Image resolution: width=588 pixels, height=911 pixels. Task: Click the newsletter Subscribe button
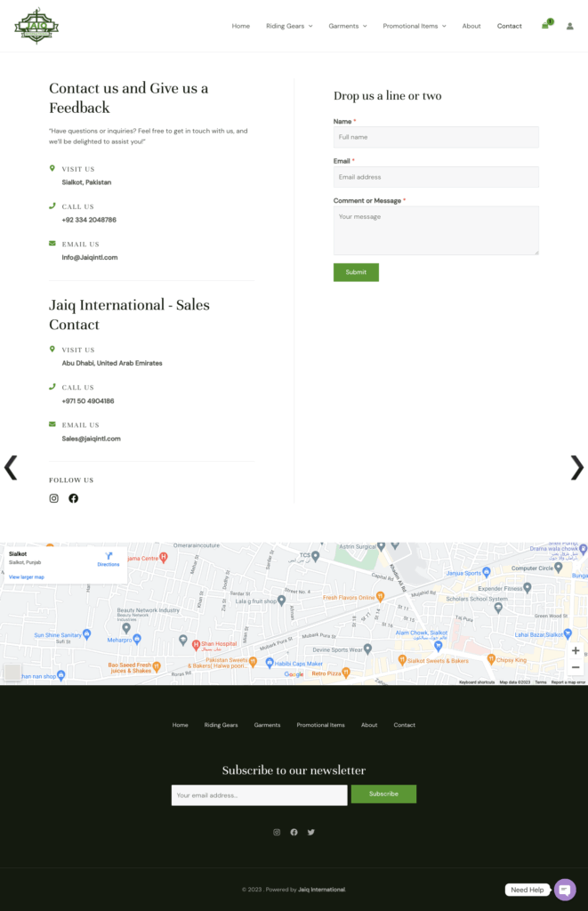[x=383, y=794]
